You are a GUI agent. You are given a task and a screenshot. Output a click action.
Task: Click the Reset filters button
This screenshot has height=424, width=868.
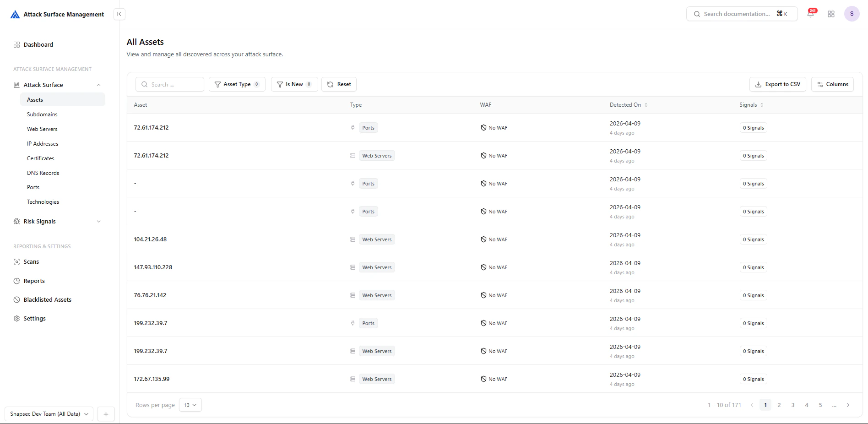[339, 84]
